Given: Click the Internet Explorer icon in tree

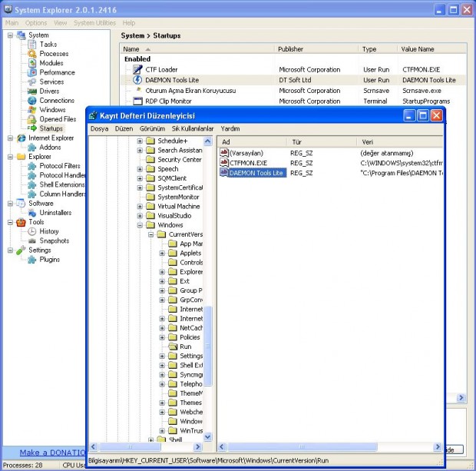Looking at the screenshot, I should 21,138.
